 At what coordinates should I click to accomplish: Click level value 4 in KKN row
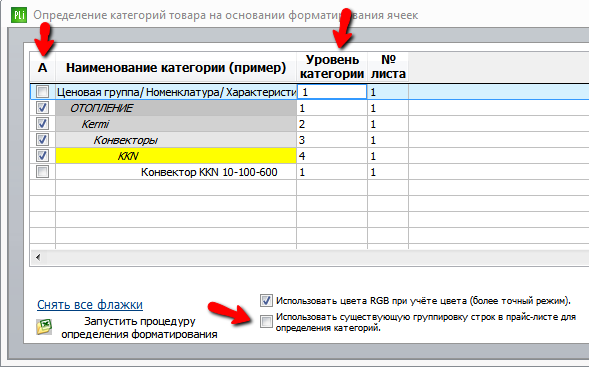point(332,156)
